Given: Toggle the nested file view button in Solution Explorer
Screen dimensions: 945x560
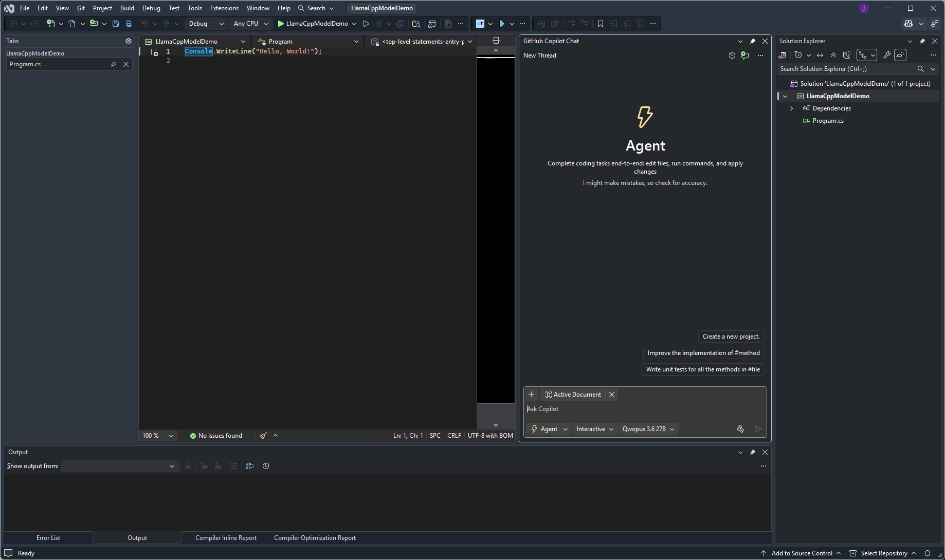Looking at the screenshot, I should [x=863, y=55].
